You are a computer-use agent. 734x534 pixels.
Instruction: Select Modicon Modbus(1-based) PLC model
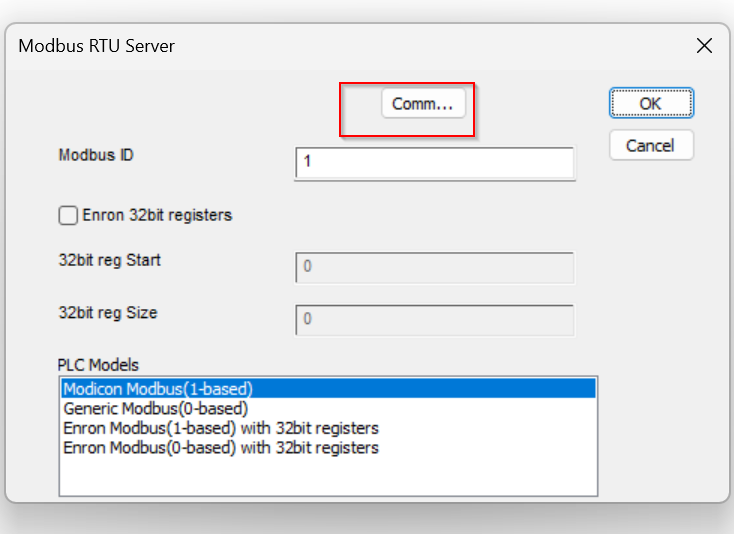pyautogui.click(x=328, y=389)
